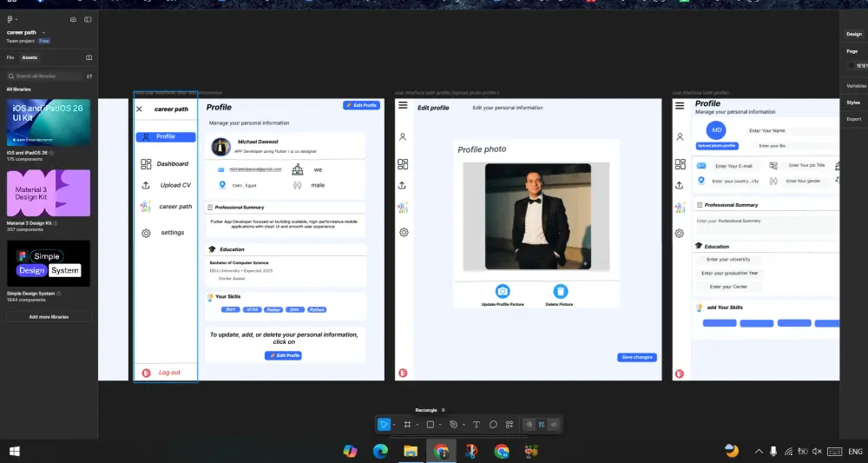Viewport: 868px width, 463px height.
Task: Click Add more libraries button
Action: pyautogui.click(x=49, y=317)
